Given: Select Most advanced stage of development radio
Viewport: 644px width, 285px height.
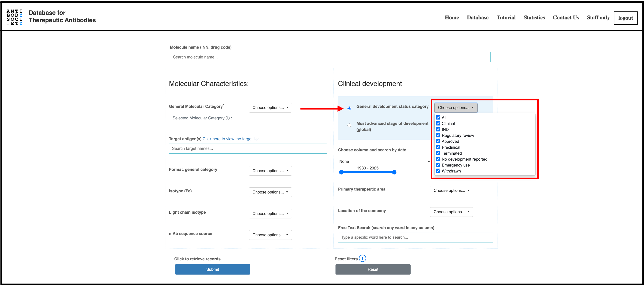Looking at the screenshot, I should (349, 125).
